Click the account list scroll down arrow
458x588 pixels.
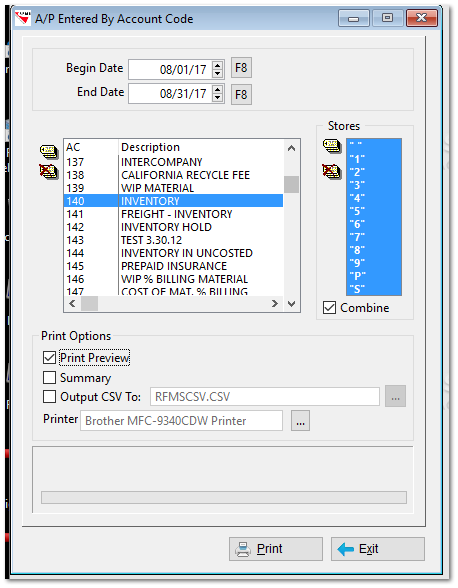[291, 303]
